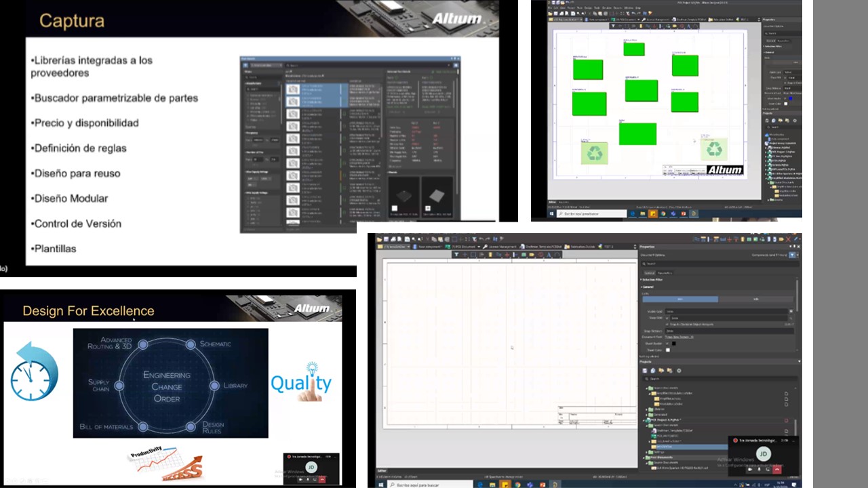Screen dimensions: 868x488
Task: Arc tool in blank-sheet window Active Bar
Action: (557, 254)
